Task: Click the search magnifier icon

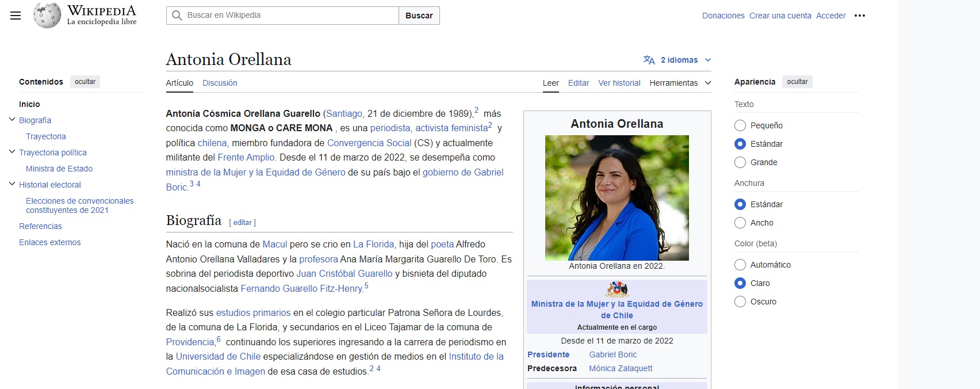Action: [x=177, y=16]
